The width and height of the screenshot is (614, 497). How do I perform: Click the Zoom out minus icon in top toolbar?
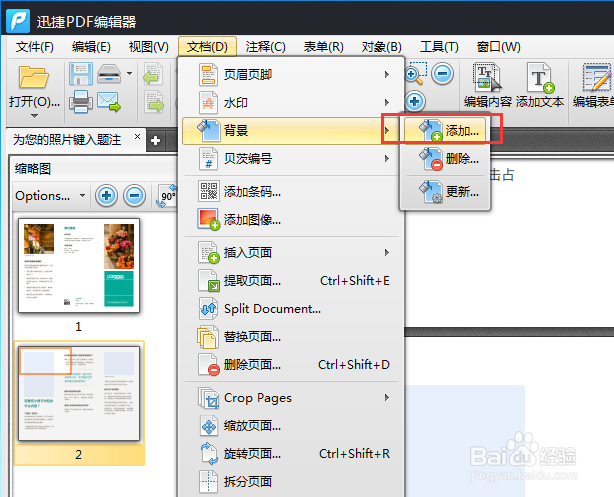pyautogui.click(x=442, y=73)
